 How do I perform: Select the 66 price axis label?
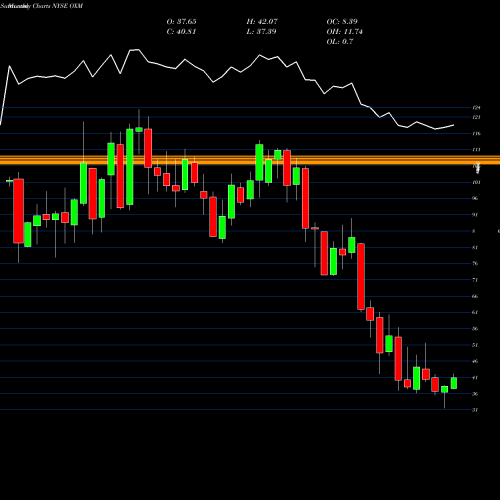point(475,296)
